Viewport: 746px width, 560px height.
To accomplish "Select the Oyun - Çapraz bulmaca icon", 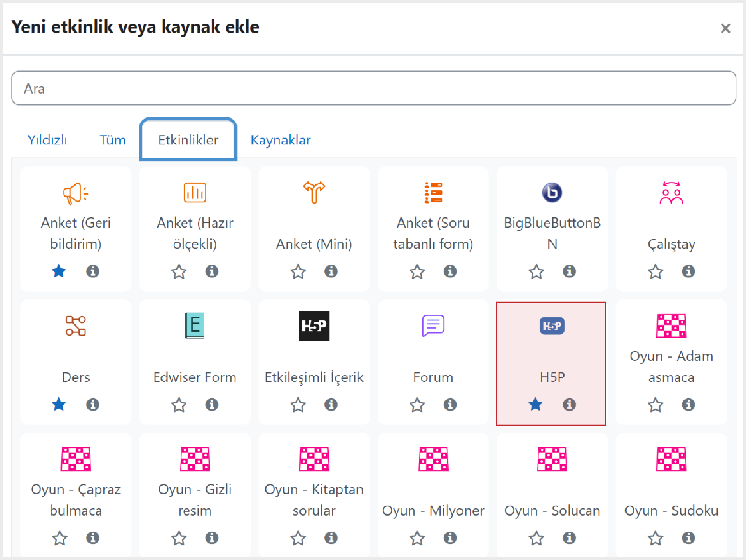I will coord(76,459).
